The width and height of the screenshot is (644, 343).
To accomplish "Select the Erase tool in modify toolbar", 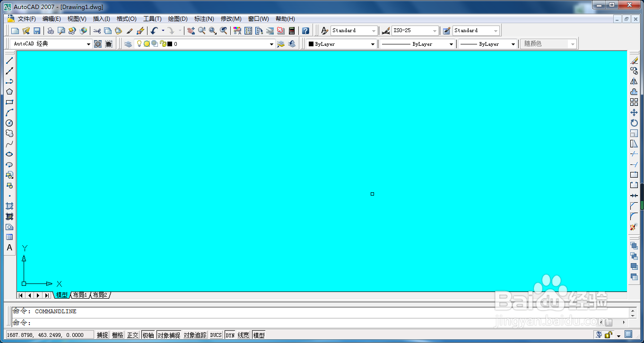I will [x=634, y=60].
